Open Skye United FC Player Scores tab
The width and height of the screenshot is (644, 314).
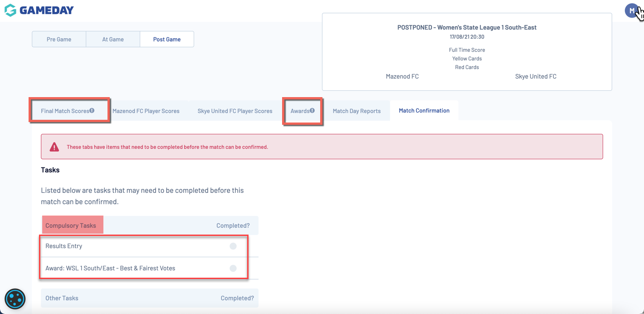[235, 111]
